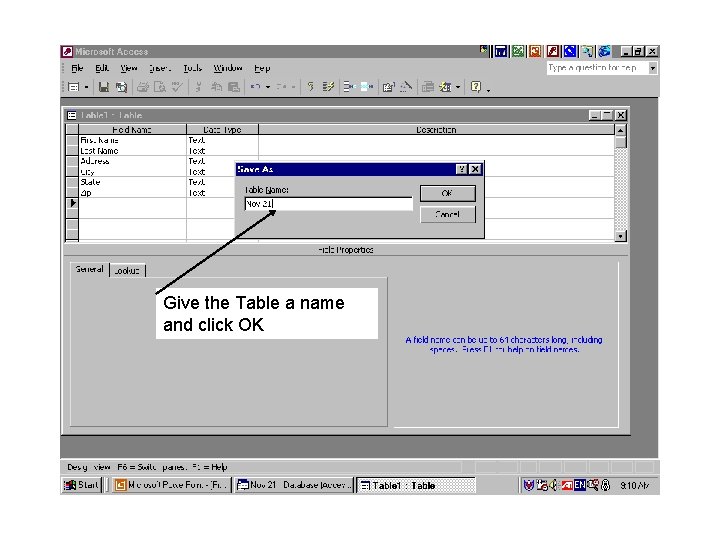Switch to the General tab
Screen dimensions: 720x540
point(90,269)
